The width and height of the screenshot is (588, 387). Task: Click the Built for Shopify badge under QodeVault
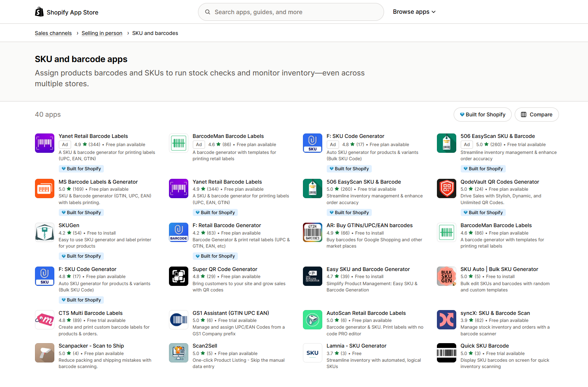[483, 213]
